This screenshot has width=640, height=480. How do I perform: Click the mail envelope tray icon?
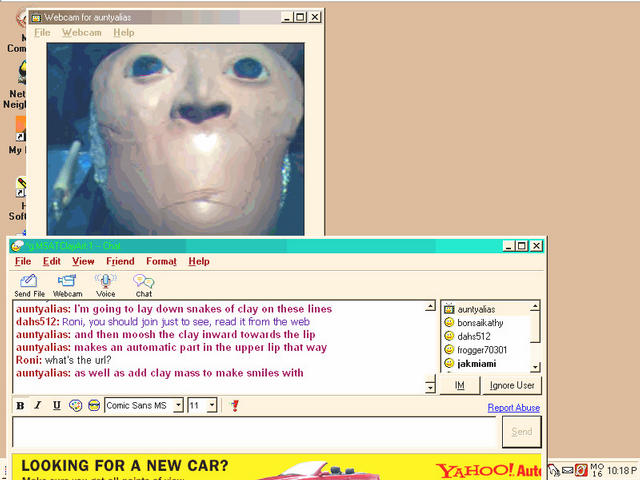568,470
